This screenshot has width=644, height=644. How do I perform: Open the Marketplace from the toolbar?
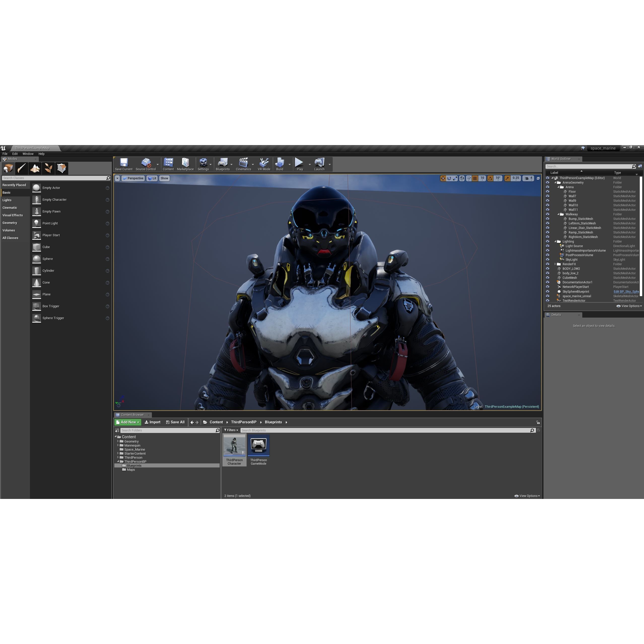(x=185, y=164)
